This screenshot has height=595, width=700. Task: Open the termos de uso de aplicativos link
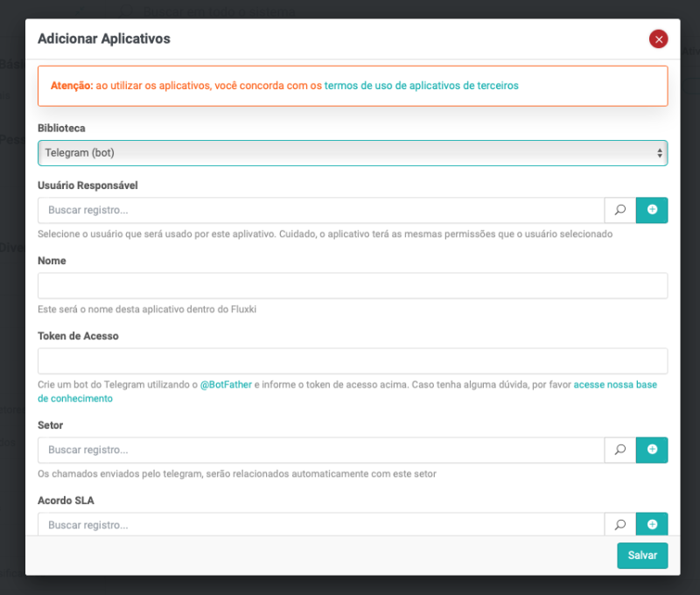click(421, 86)
